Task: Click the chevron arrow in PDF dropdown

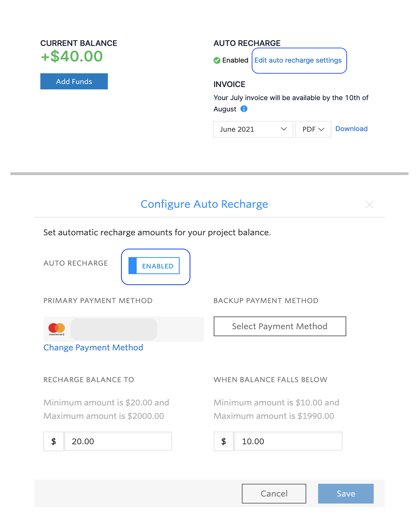Action: click(321, 129)
